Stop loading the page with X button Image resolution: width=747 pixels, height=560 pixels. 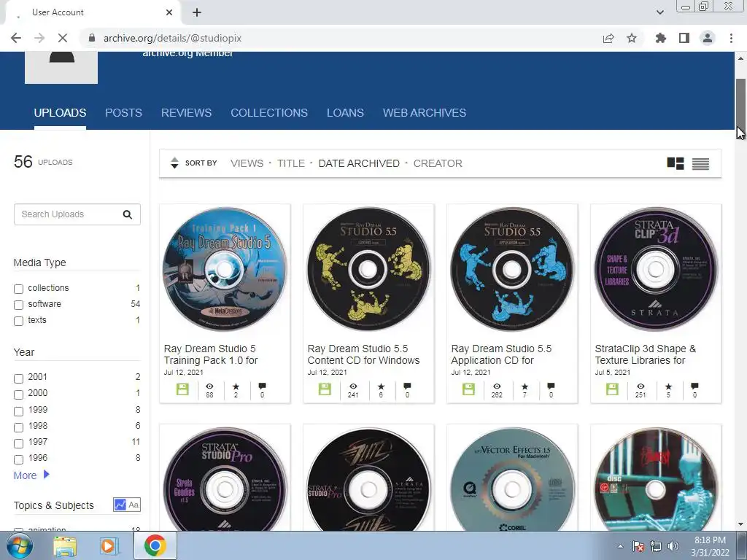click(x=63, y=38)
